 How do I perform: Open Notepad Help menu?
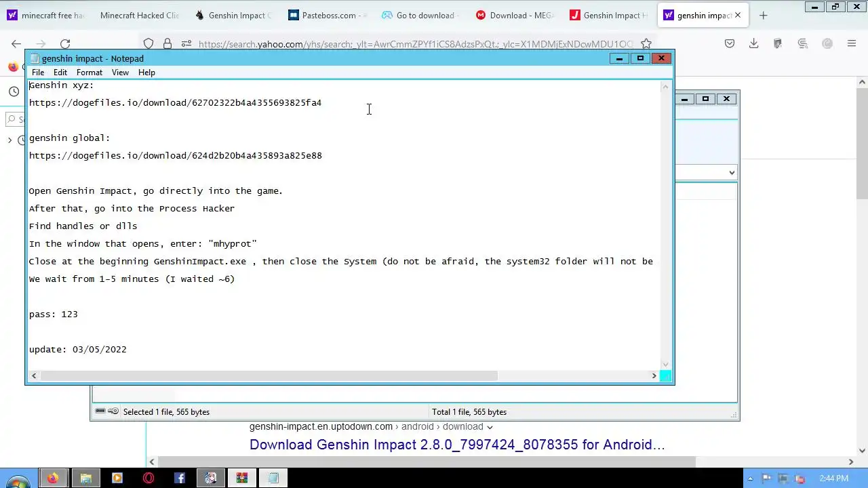pos(146,73)
